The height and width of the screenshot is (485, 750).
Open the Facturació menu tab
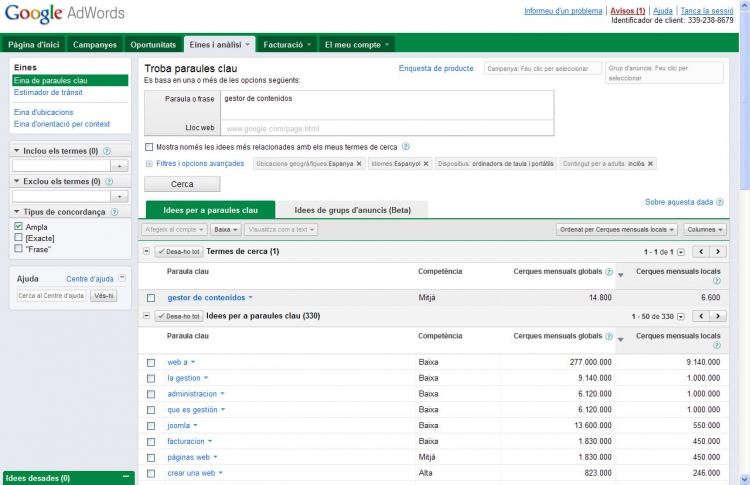[287, 44]
